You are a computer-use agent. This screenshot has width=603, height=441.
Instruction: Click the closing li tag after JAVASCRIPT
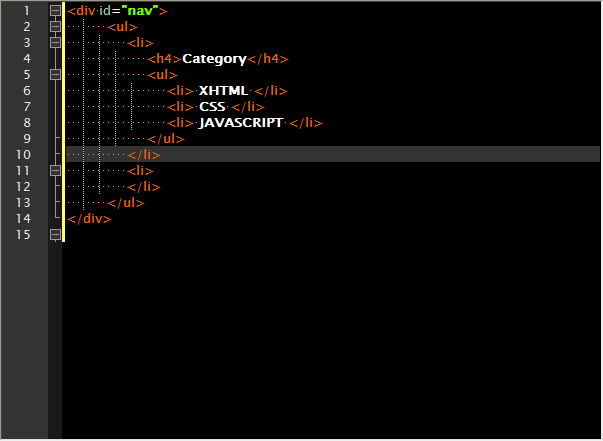(x=306, y=123)
